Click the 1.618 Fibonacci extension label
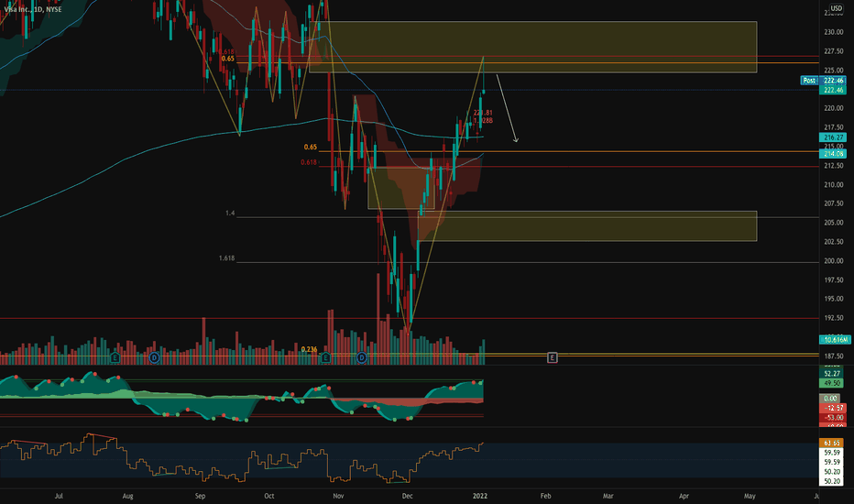Viewport: 854px width, 504px height. pyautogui.click(x=226, y=258)
